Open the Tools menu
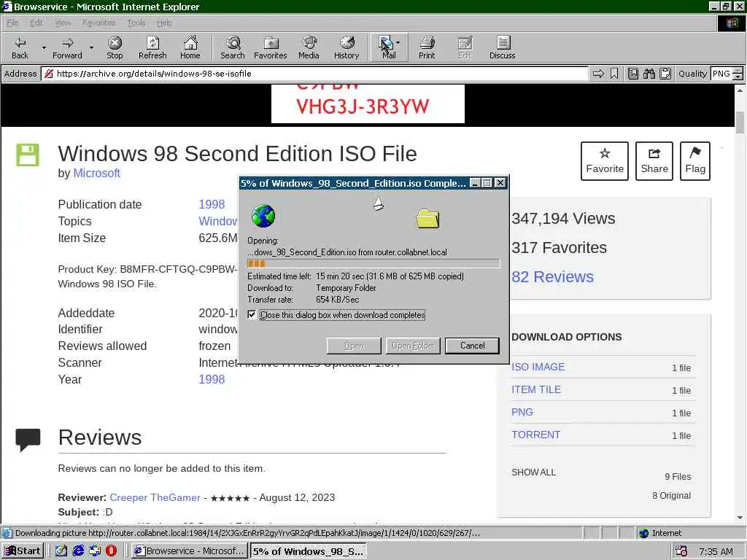747x560 pixels. [136, 23]
